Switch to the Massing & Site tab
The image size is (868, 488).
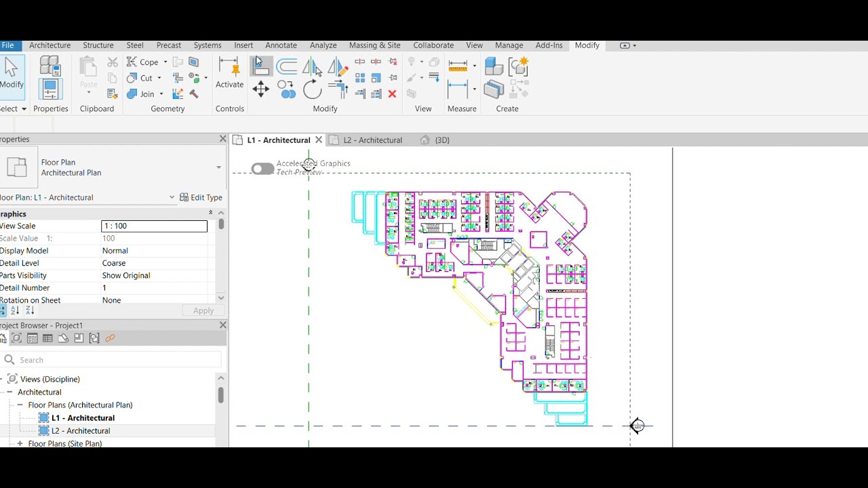coord(374,45)
